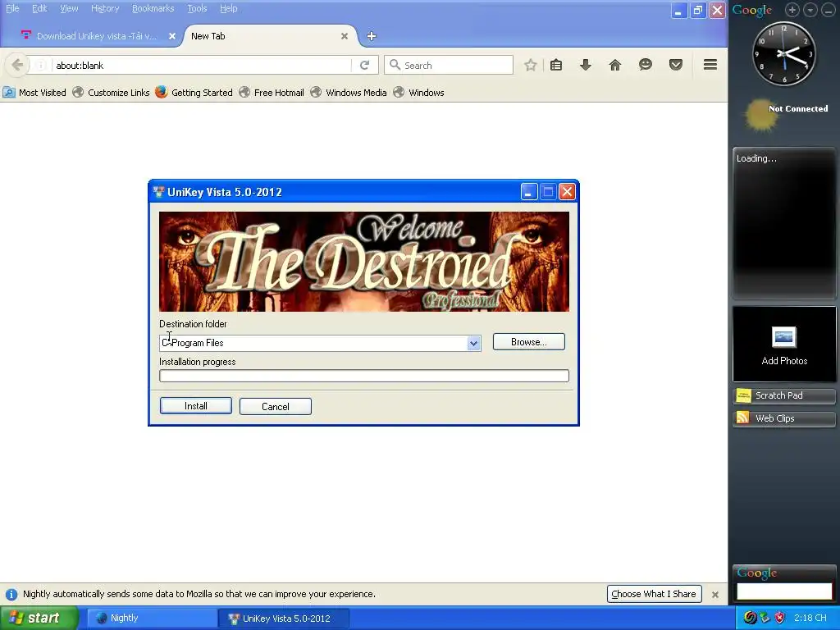Minimize the Google sidebar icon

coord(829,10)
